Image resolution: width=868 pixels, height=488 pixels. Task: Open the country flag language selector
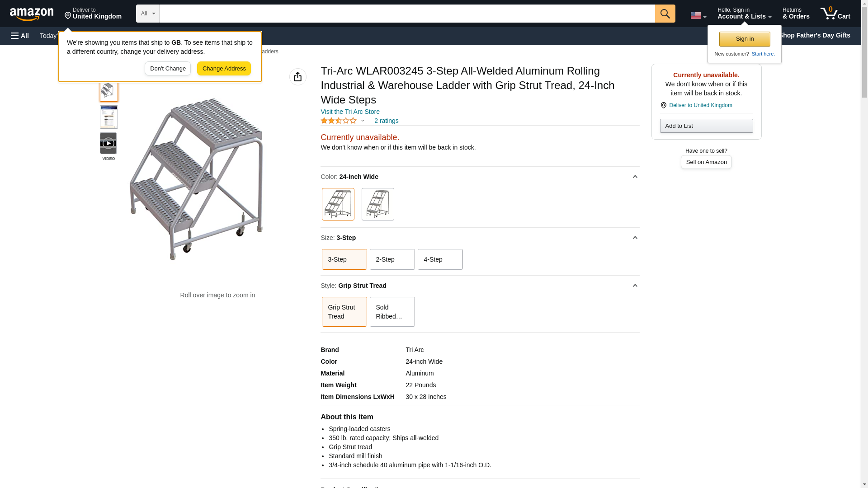[x=698, y=15]
